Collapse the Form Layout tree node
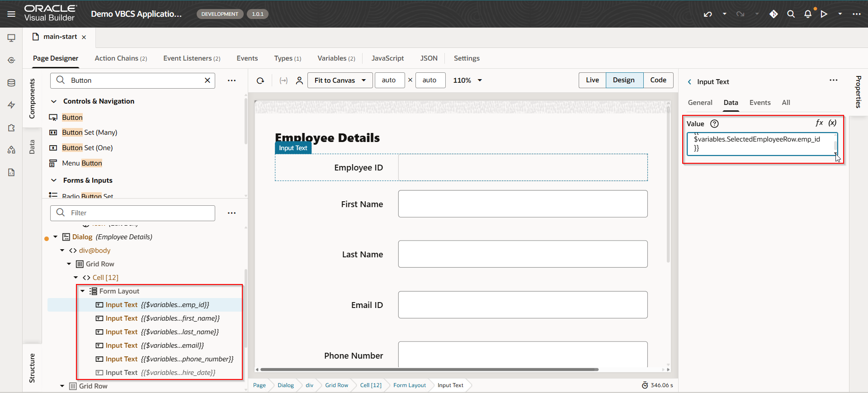The image size is (868, 393). click(x=83, y=291)
